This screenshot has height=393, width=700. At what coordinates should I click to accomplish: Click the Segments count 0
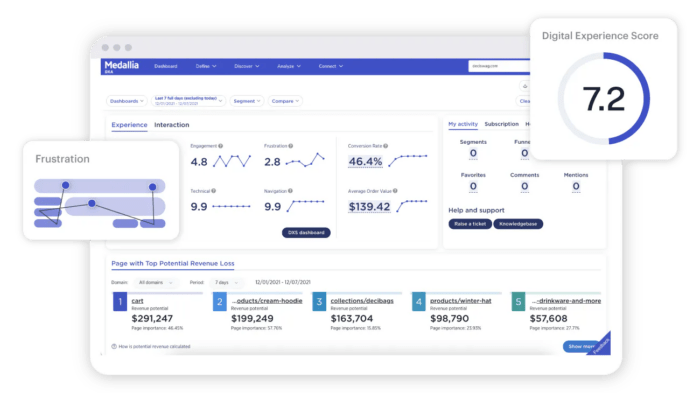pos(473,154)
